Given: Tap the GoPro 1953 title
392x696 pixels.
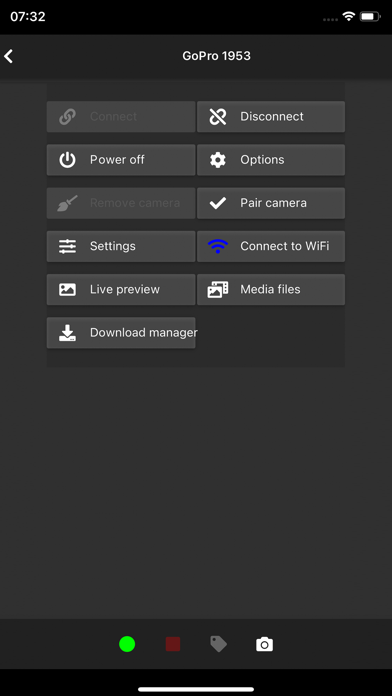Looking at the screenshot, I should point(217,56).
